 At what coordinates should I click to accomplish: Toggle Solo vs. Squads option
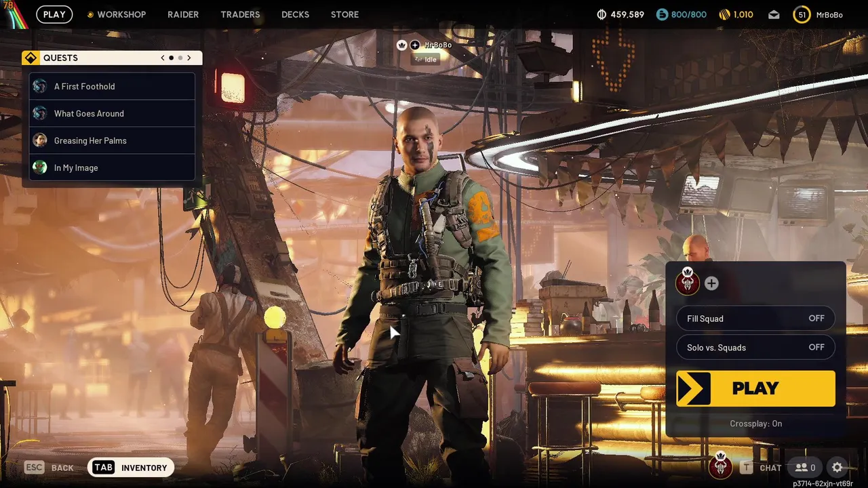point(755,348)
